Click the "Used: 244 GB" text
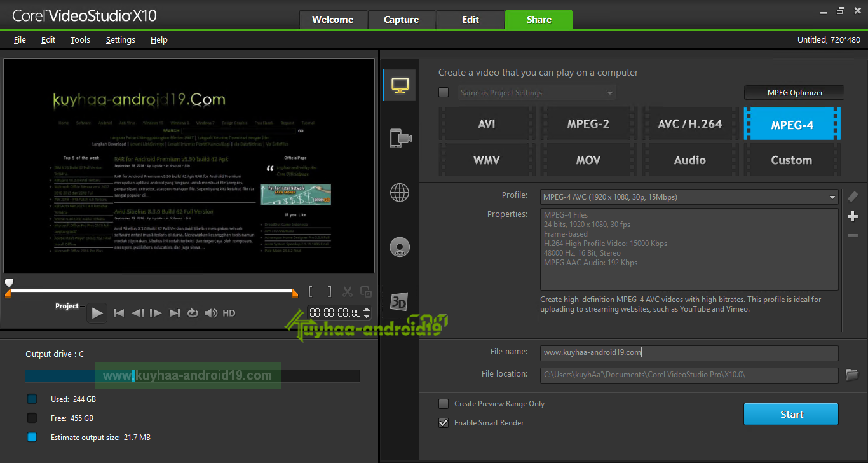The image size is (868, 463). 72,399
